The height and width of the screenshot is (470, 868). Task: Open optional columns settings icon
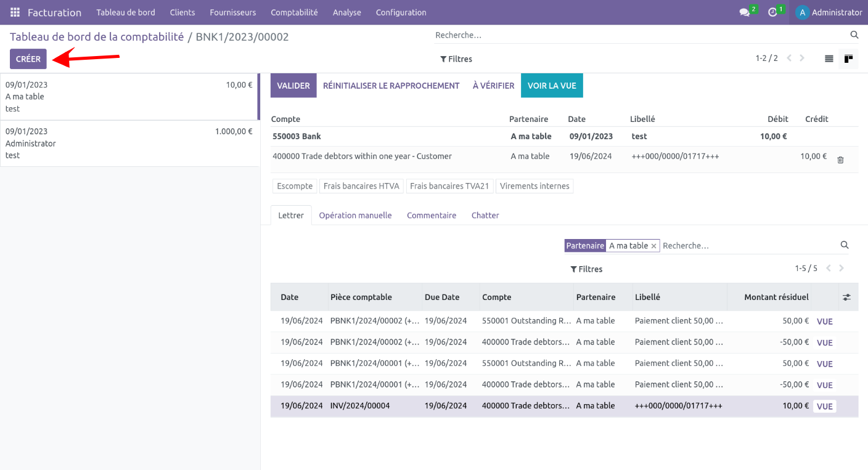(847, 297)
